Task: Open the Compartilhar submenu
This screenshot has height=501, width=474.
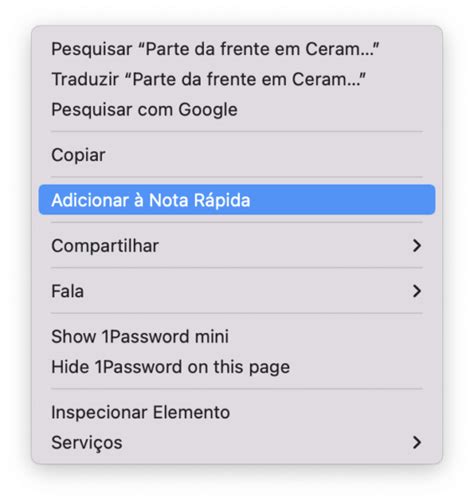Action: click(x=237, y=246)
